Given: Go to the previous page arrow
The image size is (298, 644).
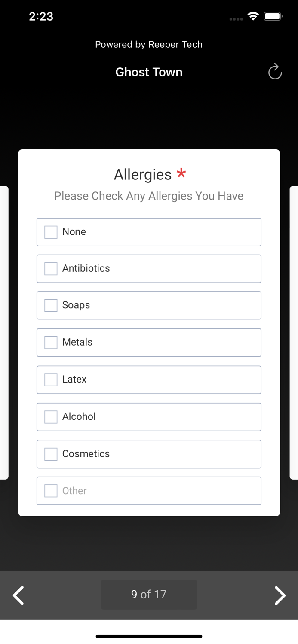Looking at the screenshot, I should point(18,595).
